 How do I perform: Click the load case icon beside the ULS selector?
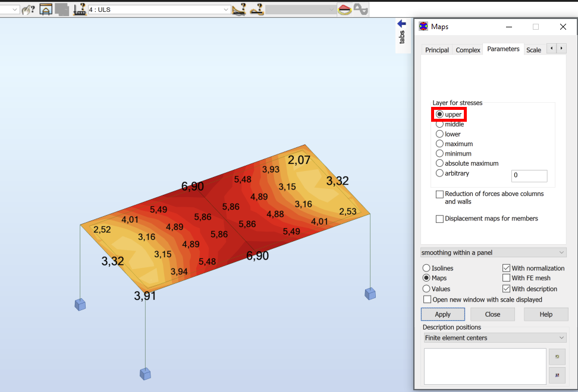tap(80, 10)
